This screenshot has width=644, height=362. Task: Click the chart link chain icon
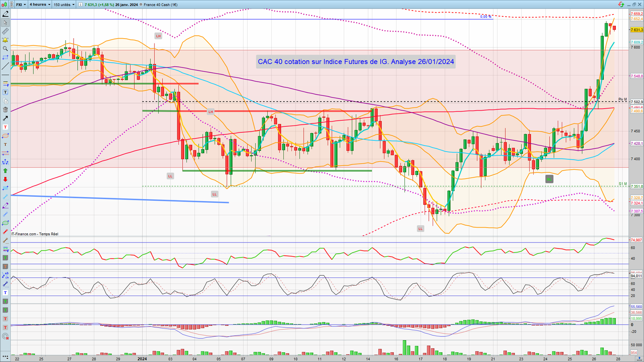click(x=12, y=4)
